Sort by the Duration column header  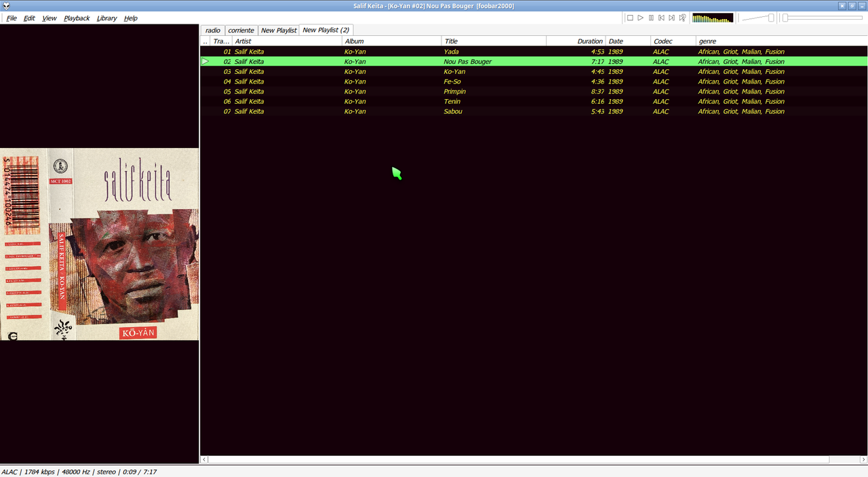coord(576,41)
